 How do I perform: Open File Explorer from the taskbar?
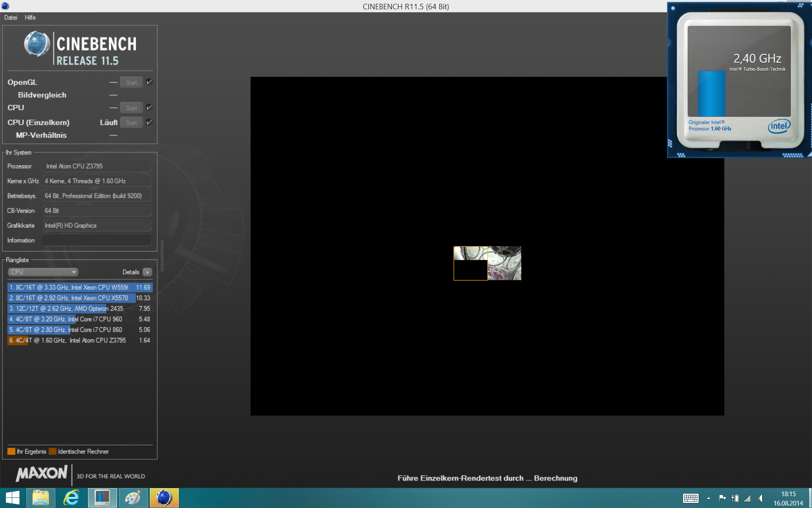41,498
